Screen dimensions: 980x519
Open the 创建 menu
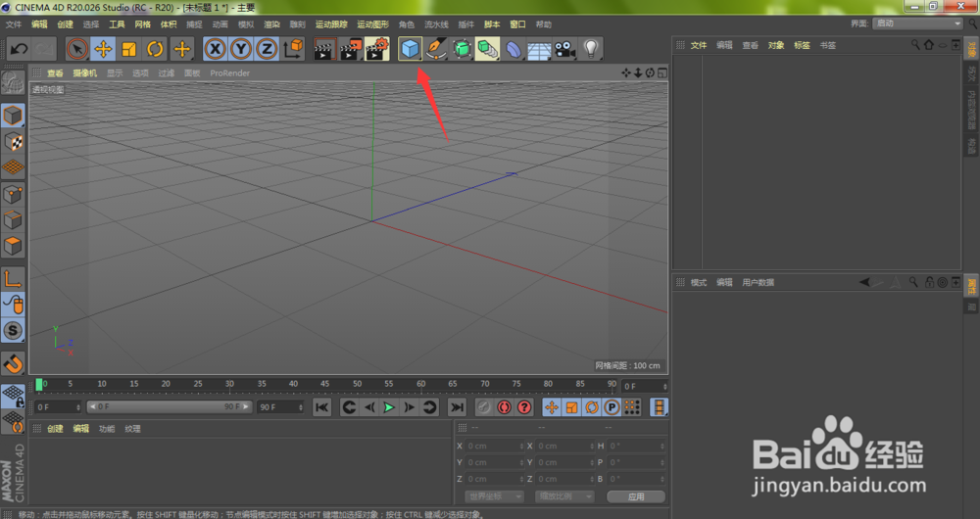click(x=65, y=24)
